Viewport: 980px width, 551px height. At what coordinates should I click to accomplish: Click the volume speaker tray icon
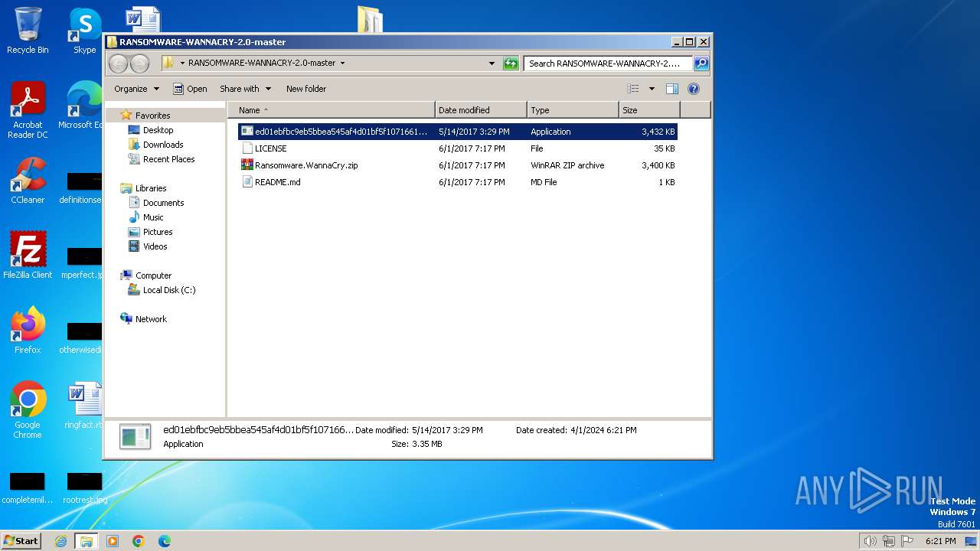(870, 541)
